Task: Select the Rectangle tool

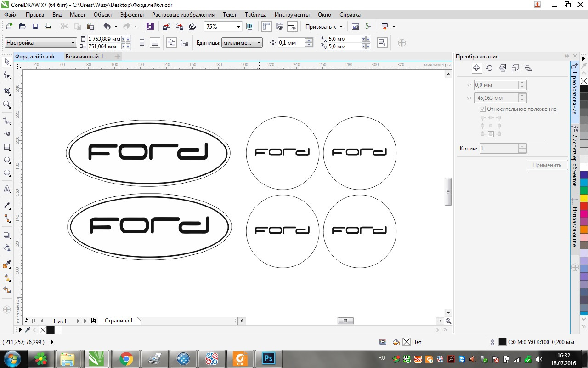Action: click(7, 147)
